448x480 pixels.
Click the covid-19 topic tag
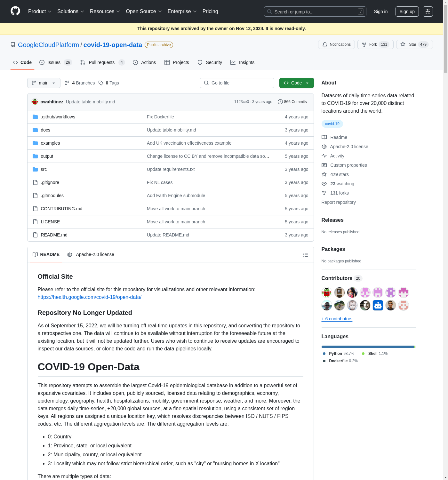332,124
